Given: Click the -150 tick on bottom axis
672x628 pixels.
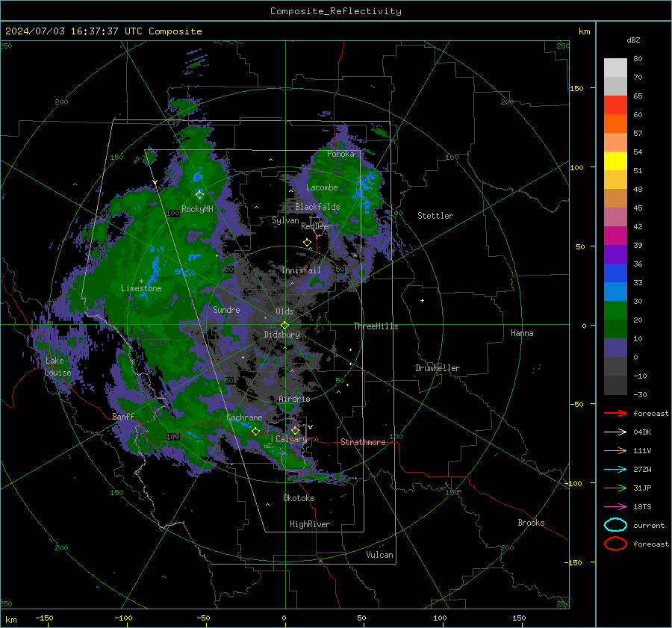Looking at the screenshot, I should tap(44, 618).
